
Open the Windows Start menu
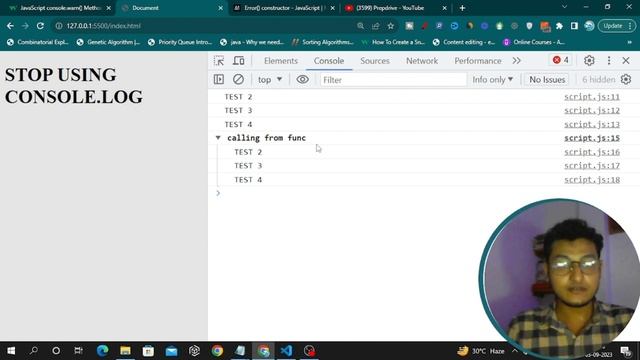pos(11,351)
